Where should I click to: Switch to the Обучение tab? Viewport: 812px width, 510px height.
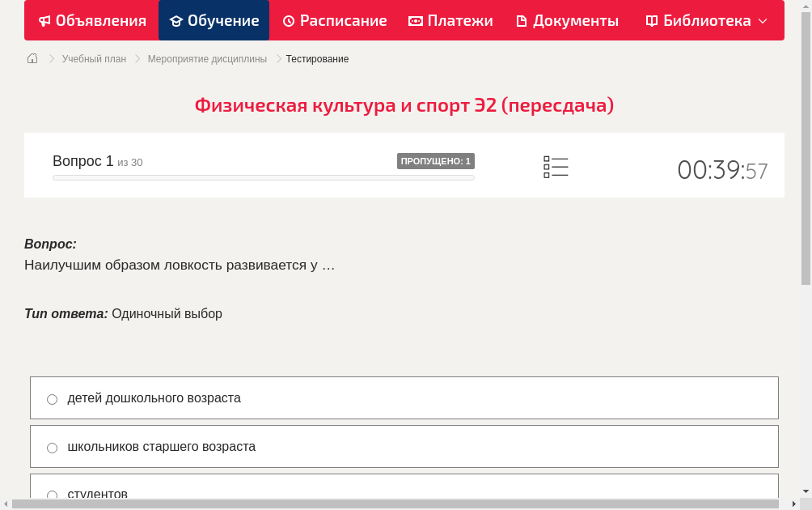pyautogui.click(x=214, y=20)
